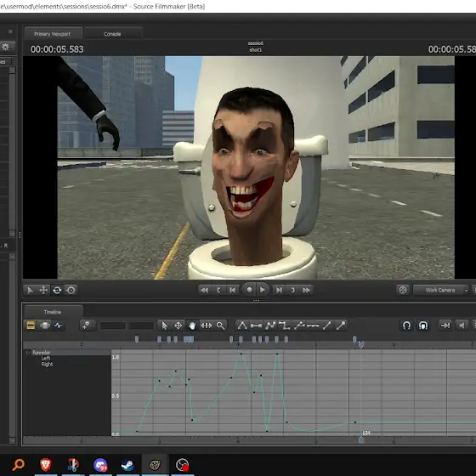Viewport: 476px width, 476px height.
Task: Select the Timeline tab
Action: tap(53, 312)
